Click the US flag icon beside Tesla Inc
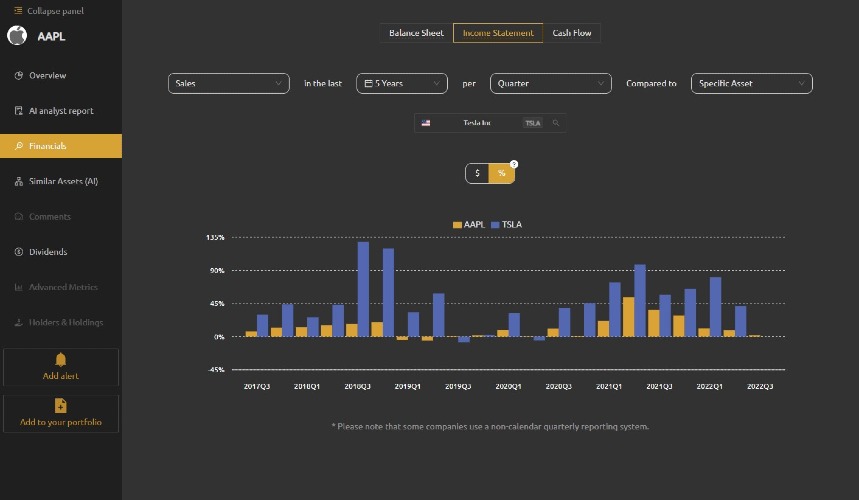The width and height of the screenshot is (859, 500). point(426,123)
